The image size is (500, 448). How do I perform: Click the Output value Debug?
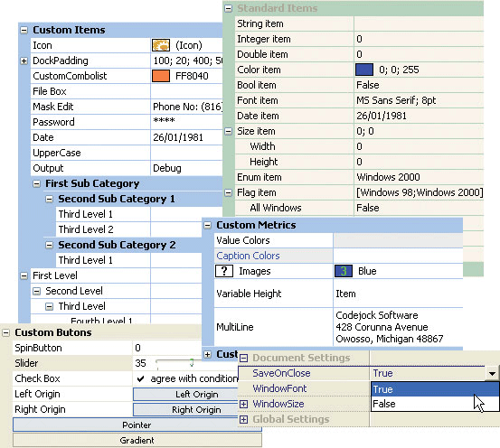[x=167, y=168]
